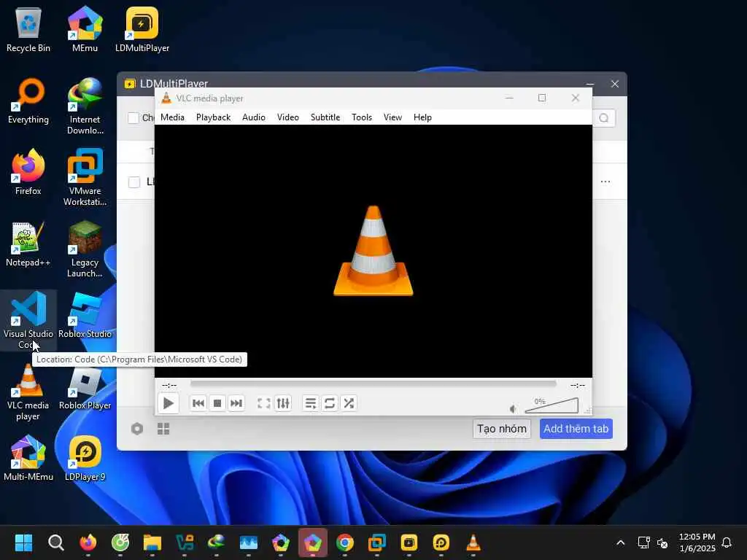Open VLC Playback menu
The image size is (747, 560).
click(213, 117)
